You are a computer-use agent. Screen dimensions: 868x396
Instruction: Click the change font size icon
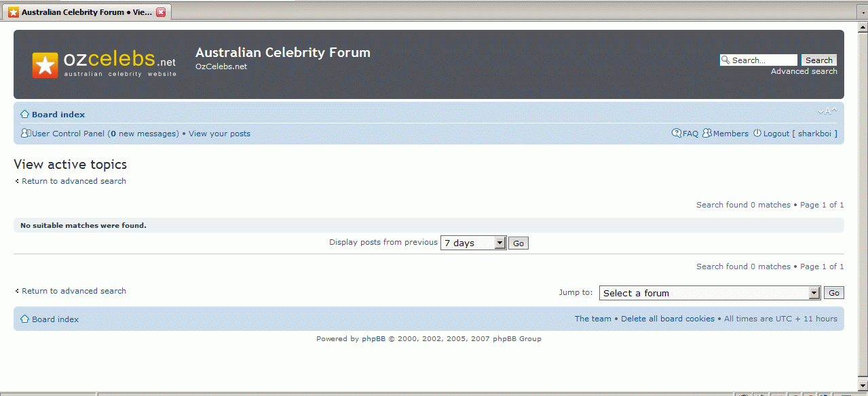click(827, 112)
